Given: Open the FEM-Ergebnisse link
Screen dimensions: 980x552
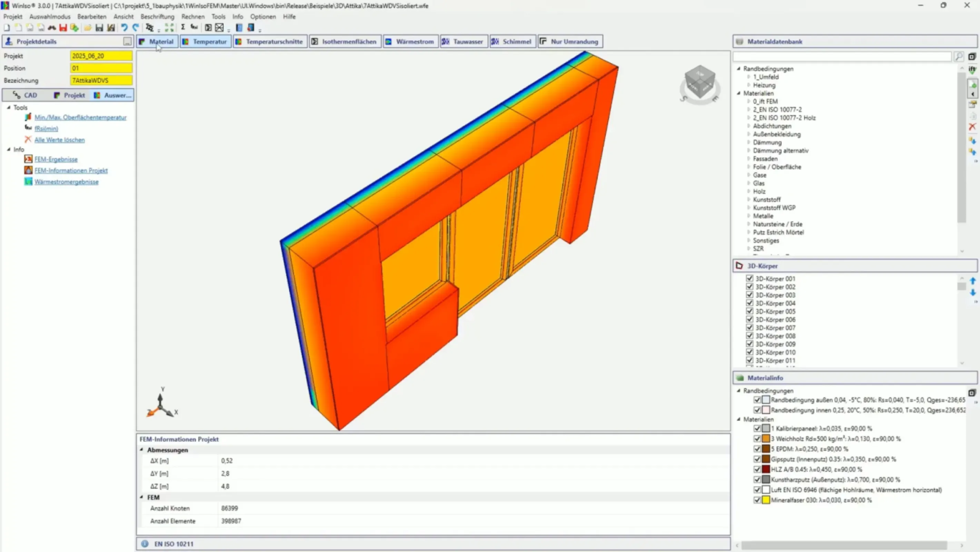Looking at the screenshot, I should [x=56, y=159].
